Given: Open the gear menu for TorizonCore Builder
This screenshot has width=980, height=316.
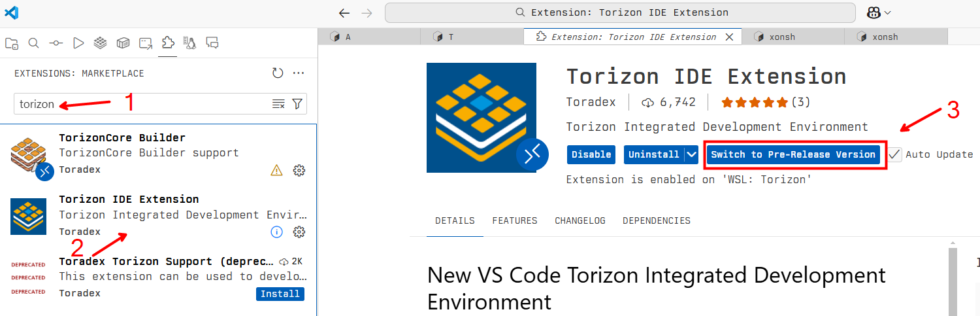Looking at the screenshot, I should (299, 170).
